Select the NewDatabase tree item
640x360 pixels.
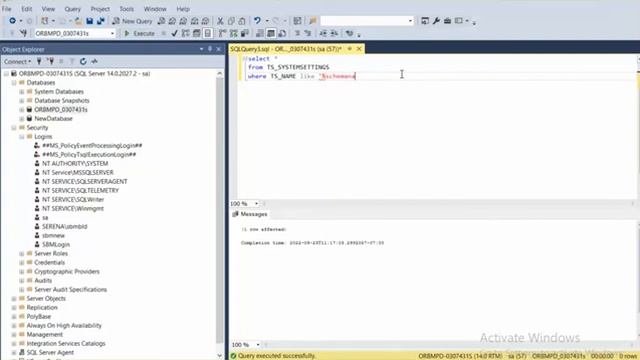tap(53, 119)
